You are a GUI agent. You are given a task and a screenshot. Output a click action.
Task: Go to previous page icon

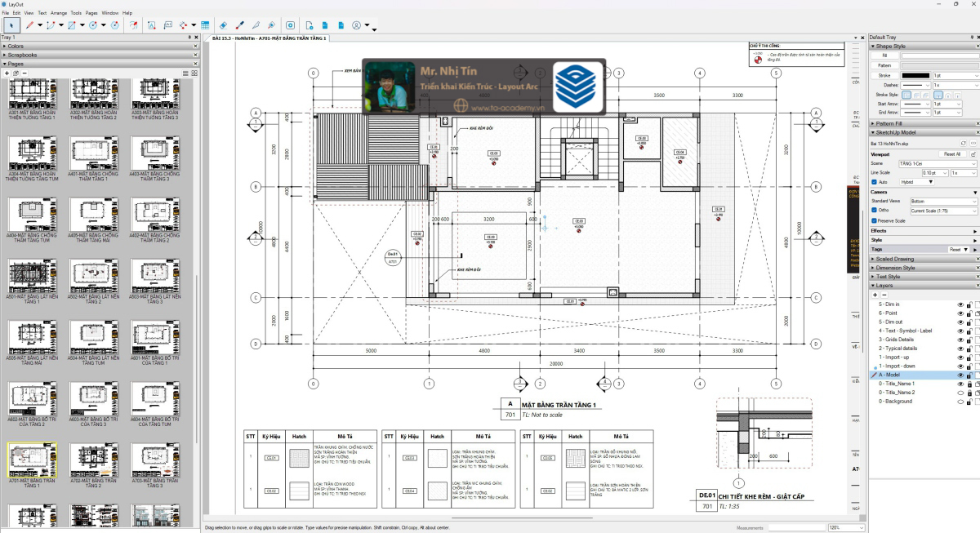[325, 25]
